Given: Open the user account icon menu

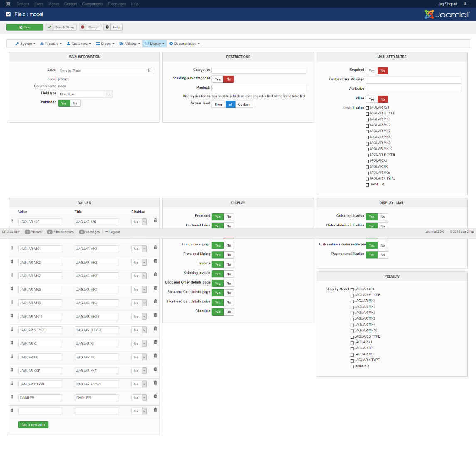Looking at the screenshot, I should click(465, 4).
